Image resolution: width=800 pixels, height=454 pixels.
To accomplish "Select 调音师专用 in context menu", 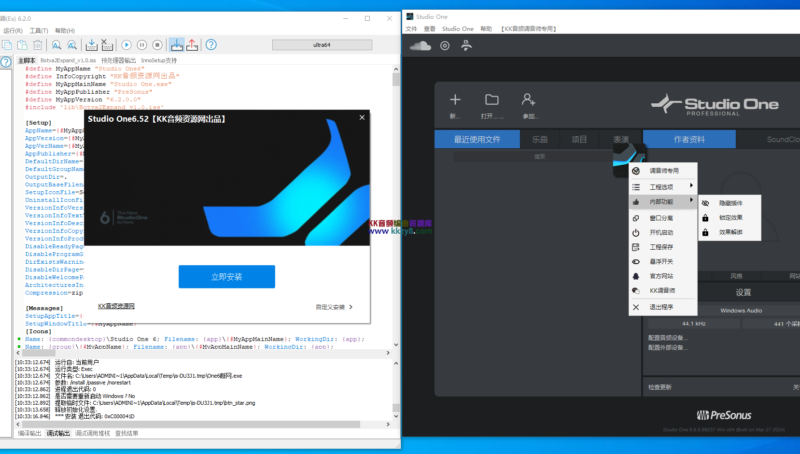I will click(663, 171).
